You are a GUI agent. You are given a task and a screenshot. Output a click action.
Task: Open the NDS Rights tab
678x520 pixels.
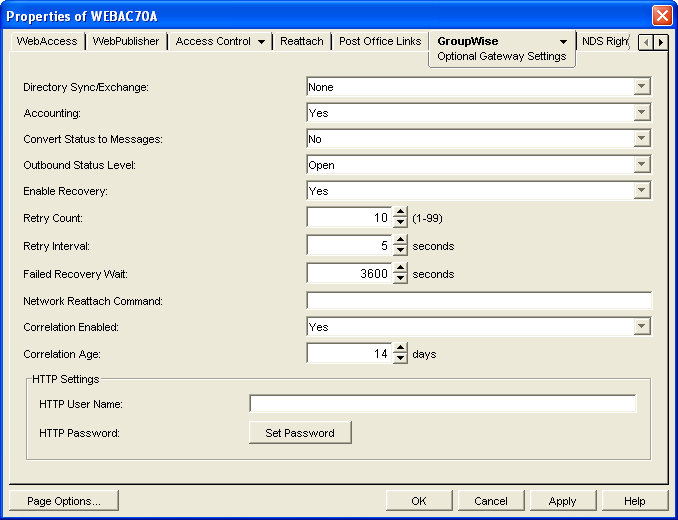click(x=604, y=41)
